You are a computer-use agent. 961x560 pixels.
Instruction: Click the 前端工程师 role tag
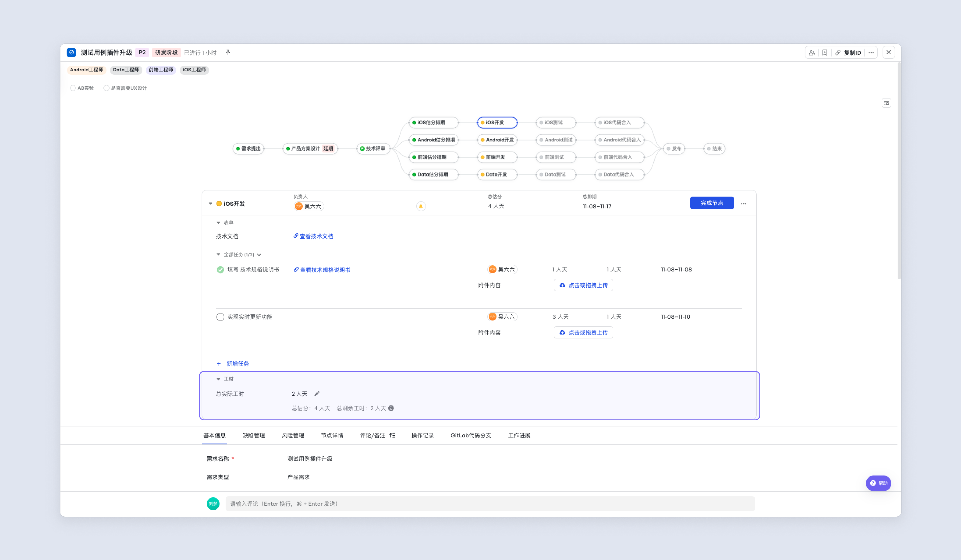click(x=161, y=70)
